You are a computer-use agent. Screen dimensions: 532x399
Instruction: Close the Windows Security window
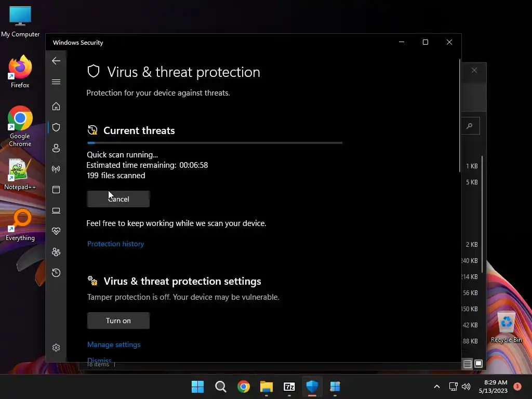click(449, 42)
